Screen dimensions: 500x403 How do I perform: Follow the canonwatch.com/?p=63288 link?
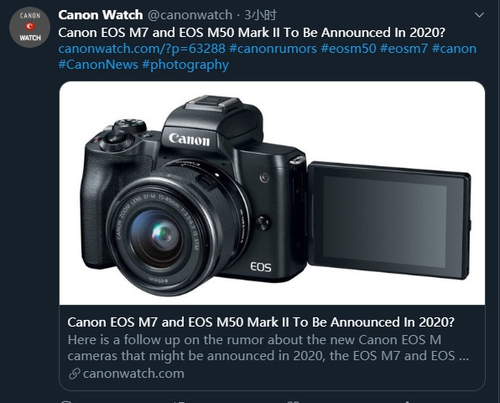142,49
